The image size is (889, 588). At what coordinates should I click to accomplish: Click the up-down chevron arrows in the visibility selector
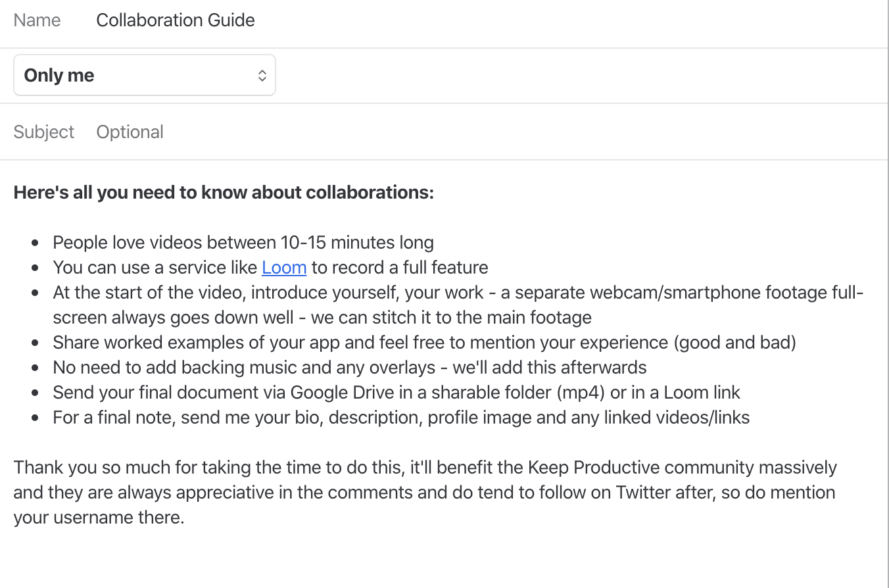tap(262, 76)
